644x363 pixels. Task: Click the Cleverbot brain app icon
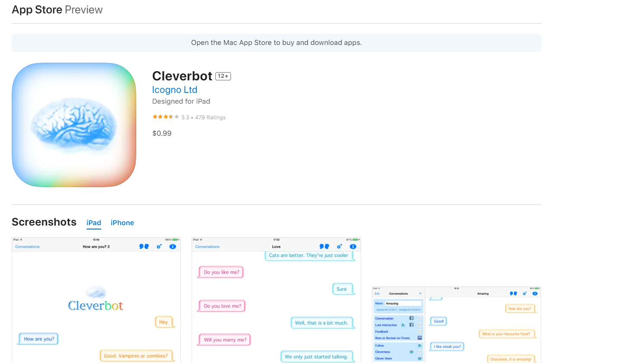(x=74, y=125)
